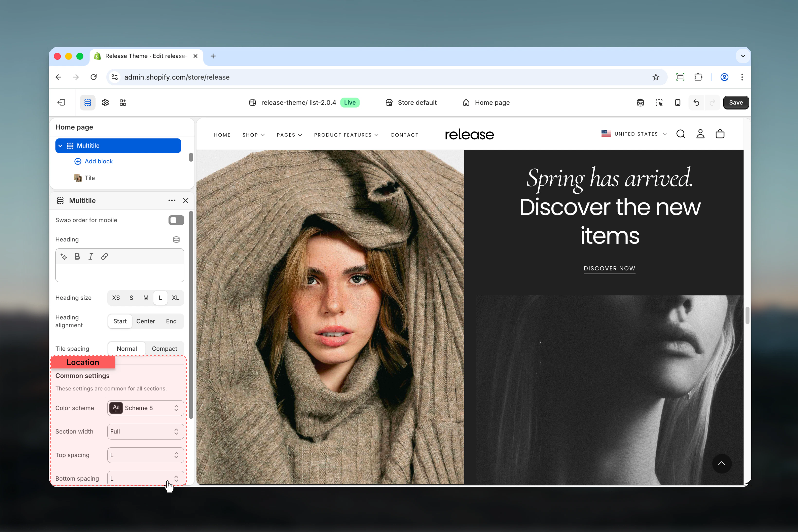Open the browser extensions puzzle icon

[698, 77]
